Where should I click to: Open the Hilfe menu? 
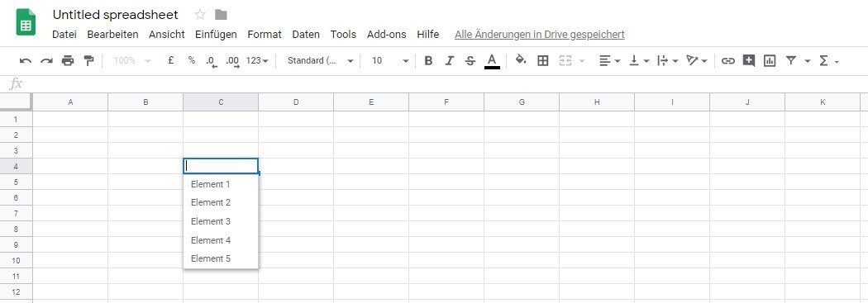428,35
